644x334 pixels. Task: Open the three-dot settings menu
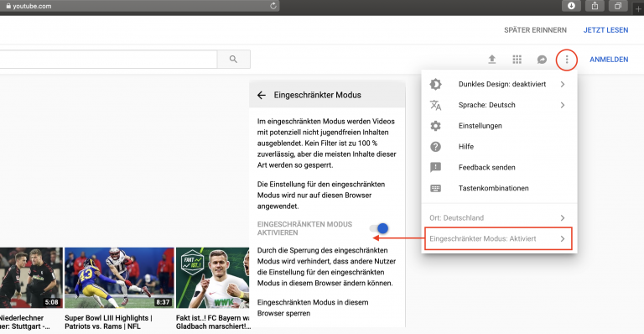pyautogui.click(x=567, y=60)
